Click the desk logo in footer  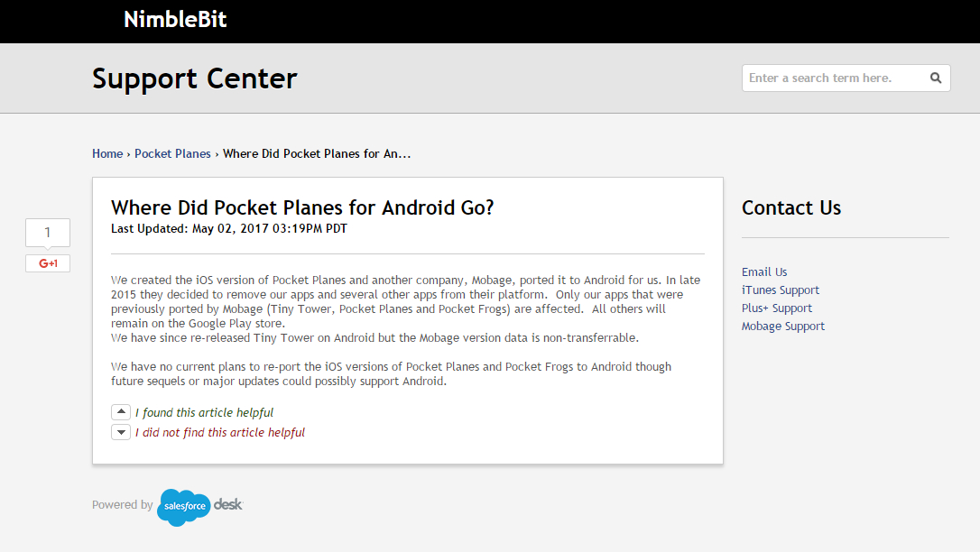[x=228, y=504]
